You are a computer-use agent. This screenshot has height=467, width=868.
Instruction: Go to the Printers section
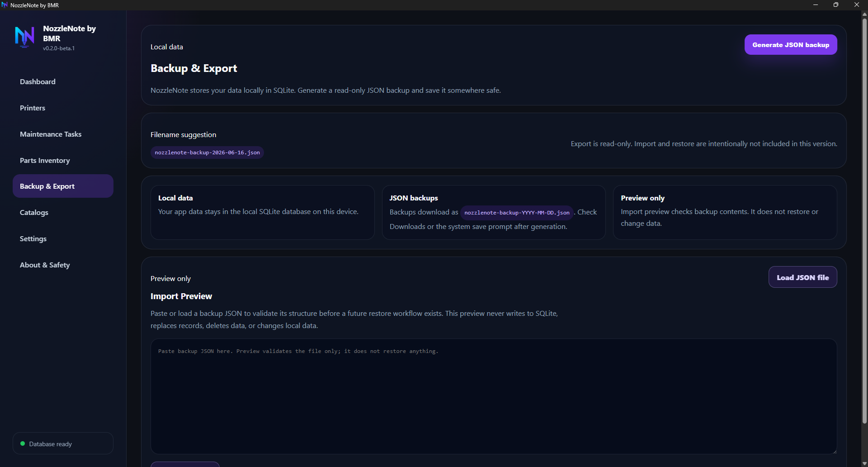pos(63,108)
